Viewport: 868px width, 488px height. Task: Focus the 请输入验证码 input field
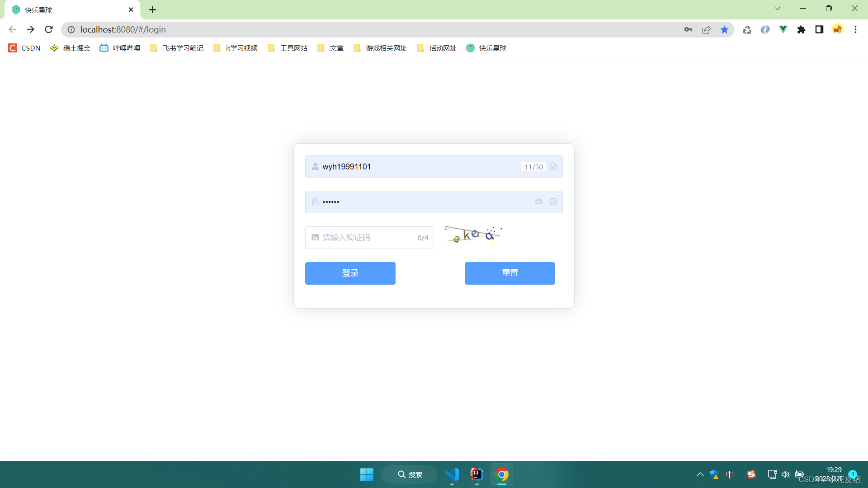coord(362,237)
